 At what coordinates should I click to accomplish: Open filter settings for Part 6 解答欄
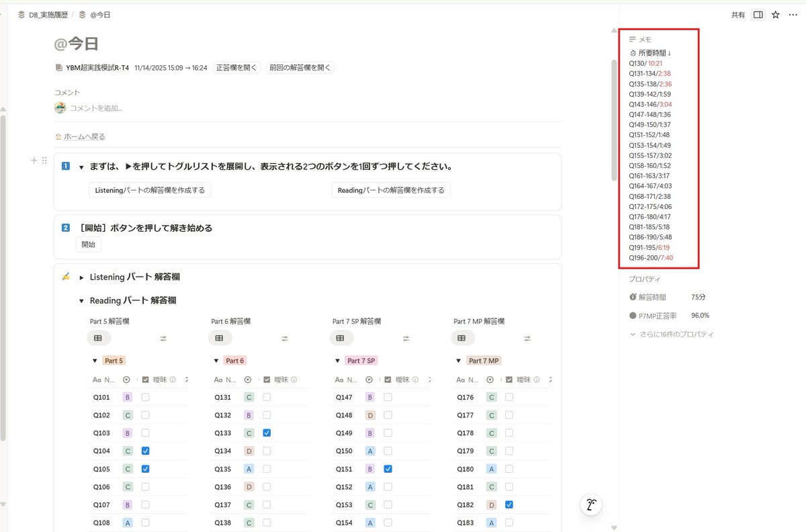tap(284, 338)
